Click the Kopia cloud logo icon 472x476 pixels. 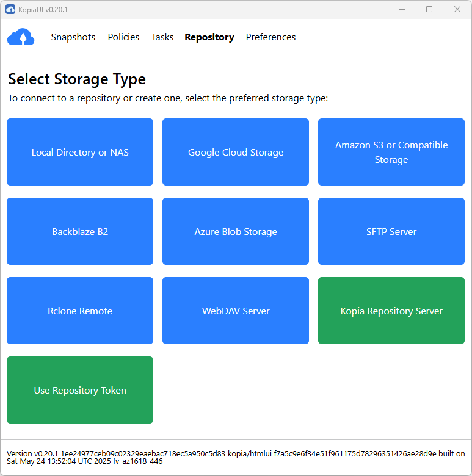click(21, 37)
